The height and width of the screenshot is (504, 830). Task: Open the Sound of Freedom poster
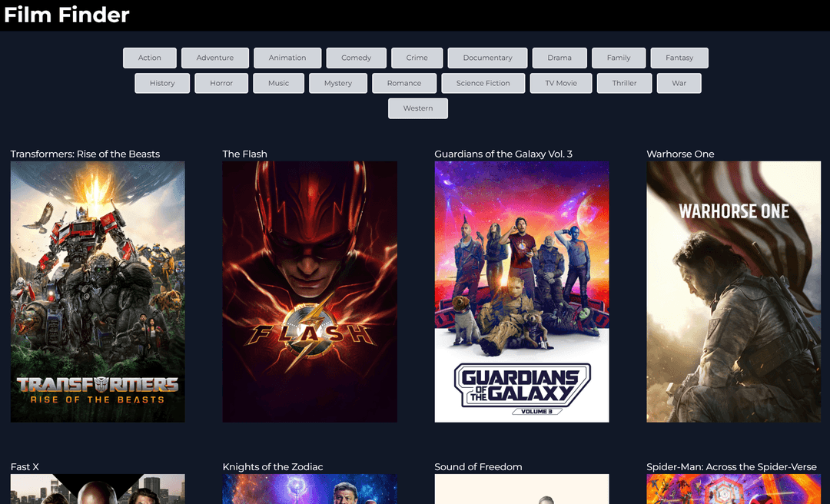pos(522,489)
